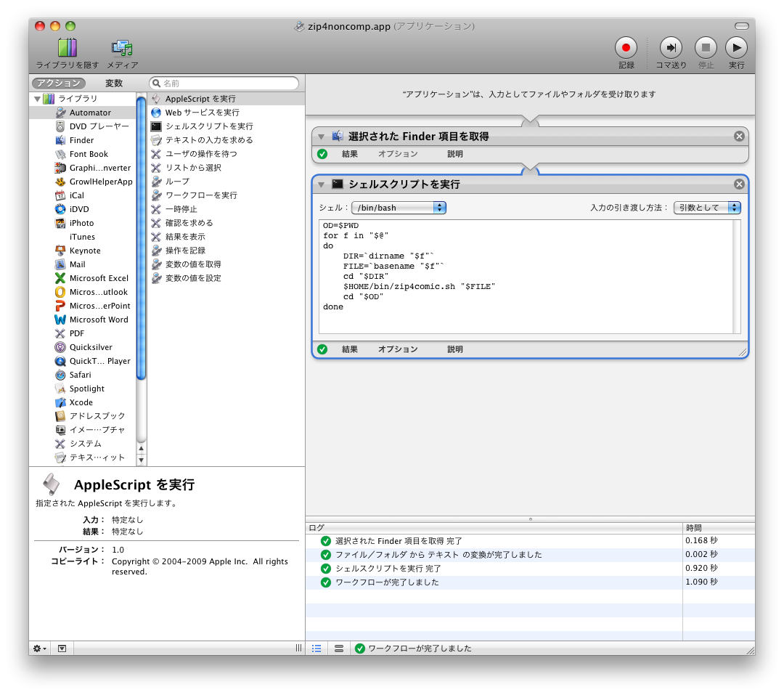
Task: Select Safari in the library
Action: click(x=83, y=375)
